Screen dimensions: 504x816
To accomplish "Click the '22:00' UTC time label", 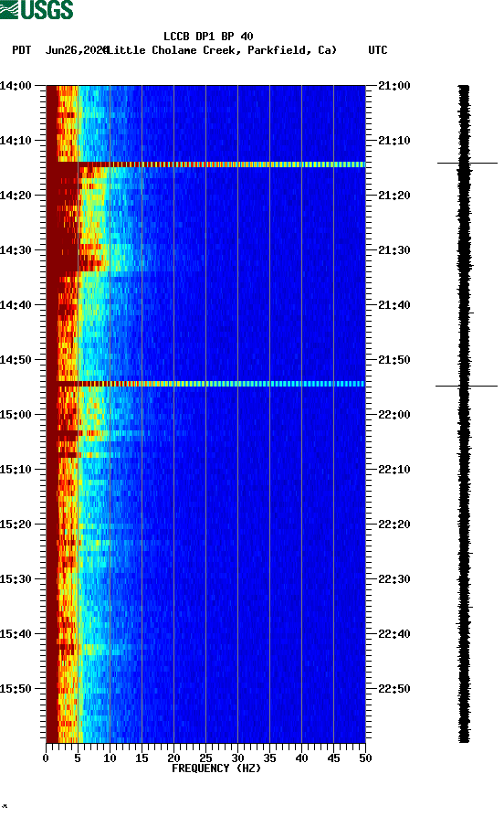I will click(394, 415).
